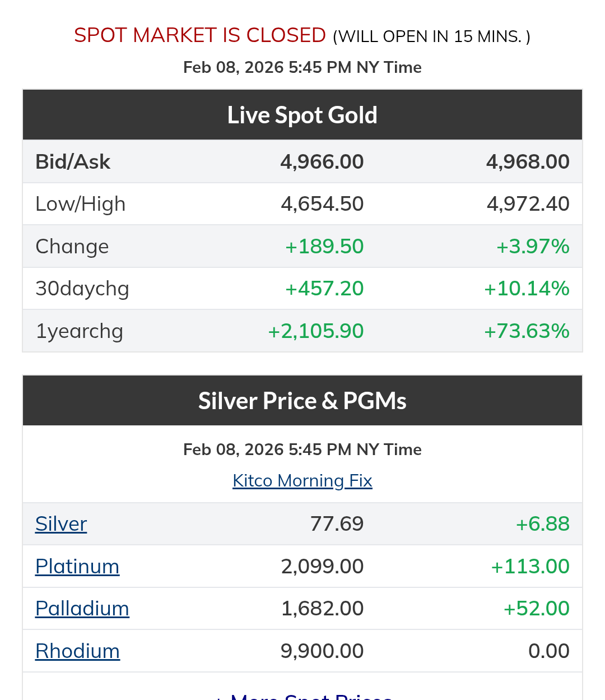
Task: Click the Silver Price & PGMs header
Action: coord(302,401)
